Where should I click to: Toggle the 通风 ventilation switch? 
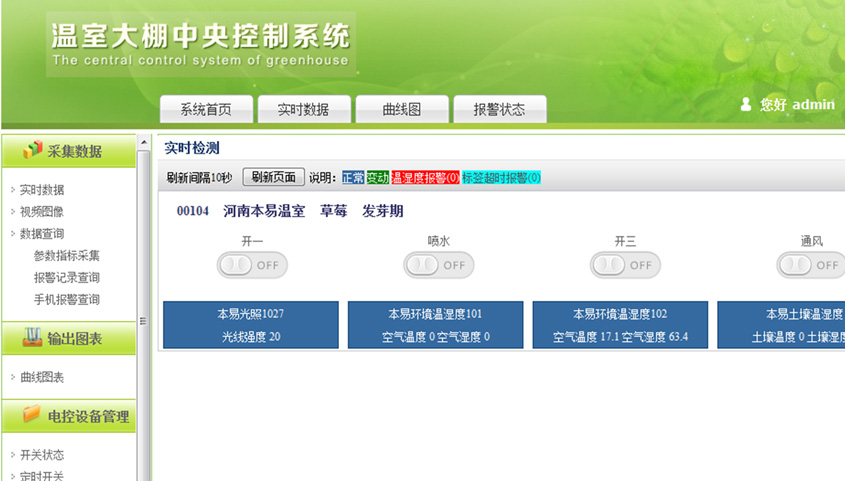811,265
